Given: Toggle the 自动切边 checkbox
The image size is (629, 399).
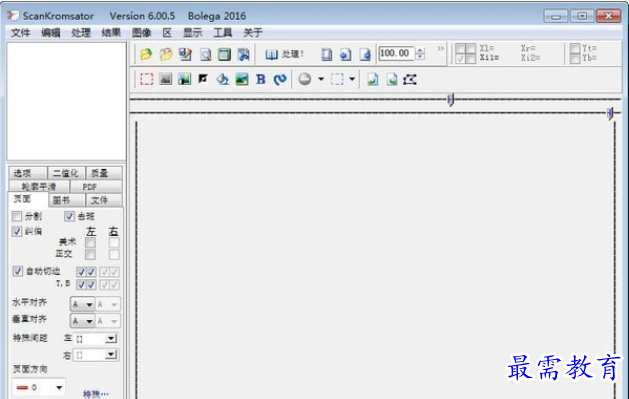Looking at the screenshot, I should coord(18,271).
